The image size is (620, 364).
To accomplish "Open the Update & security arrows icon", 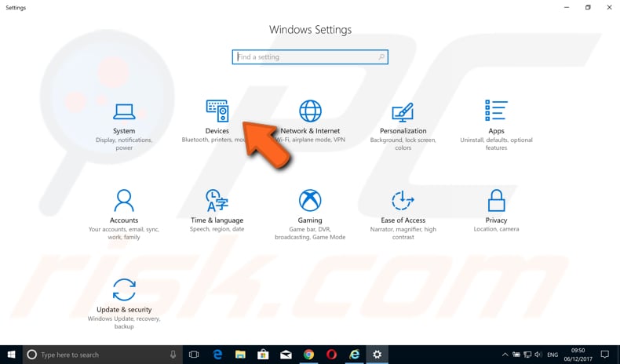I will coord(124,289).
